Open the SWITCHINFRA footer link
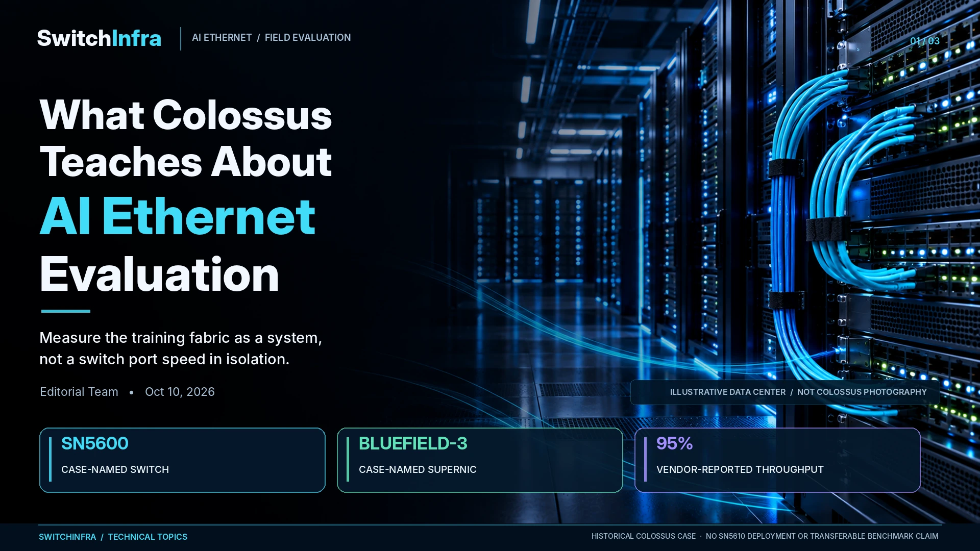The image size is (980, 551). point(67,537)
